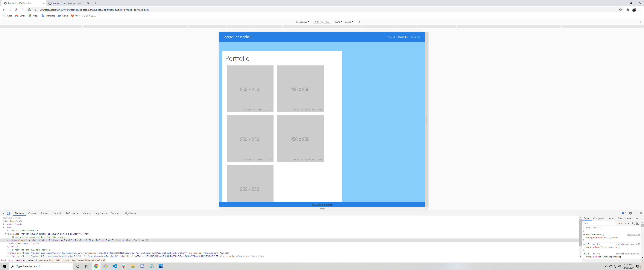Click the white background-color swatch

(610, 237)
